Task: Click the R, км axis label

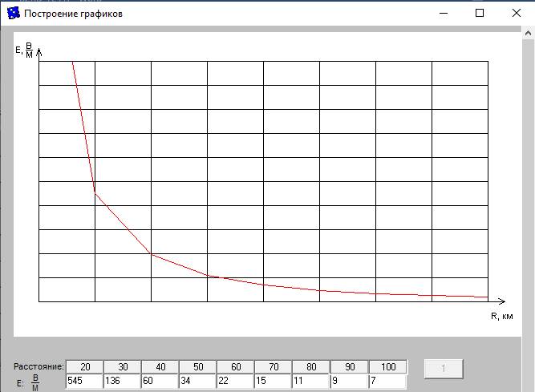Action: tap(501, 317)
